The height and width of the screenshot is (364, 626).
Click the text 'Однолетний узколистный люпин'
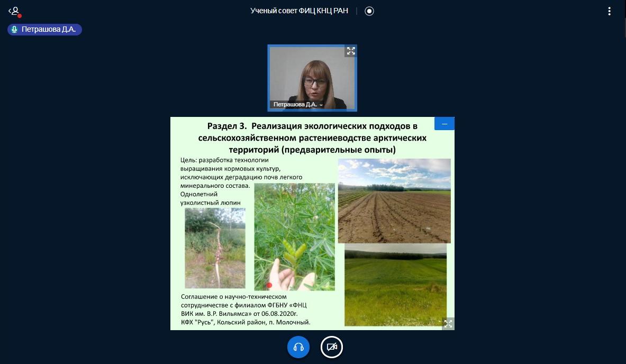[x=211, y=198]
